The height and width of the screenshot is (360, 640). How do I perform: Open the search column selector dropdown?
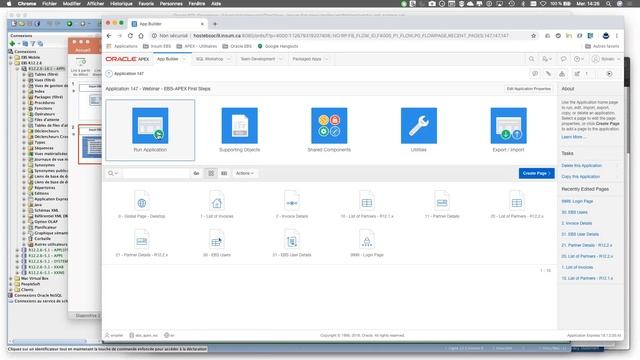click(112, 173)
